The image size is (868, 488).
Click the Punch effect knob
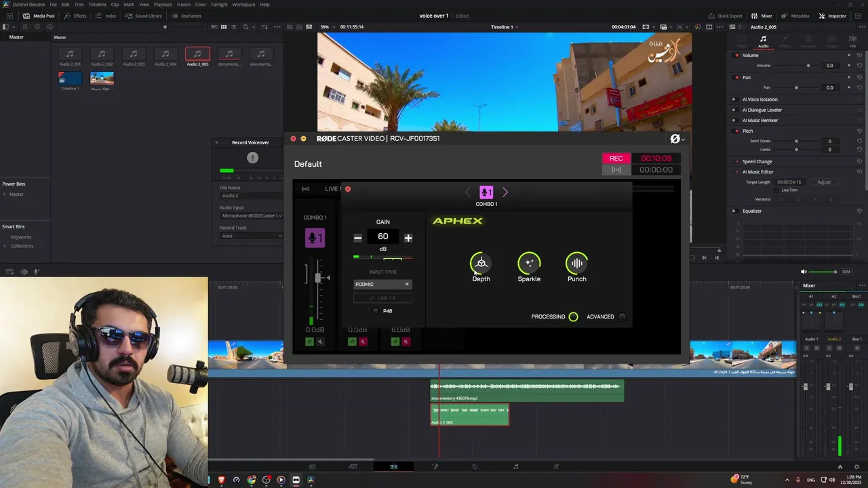577,263
